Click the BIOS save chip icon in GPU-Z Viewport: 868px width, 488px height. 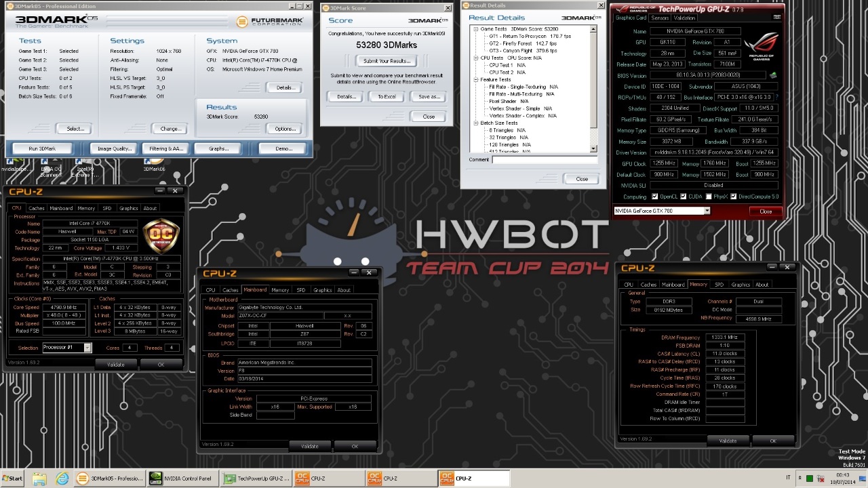773,75
